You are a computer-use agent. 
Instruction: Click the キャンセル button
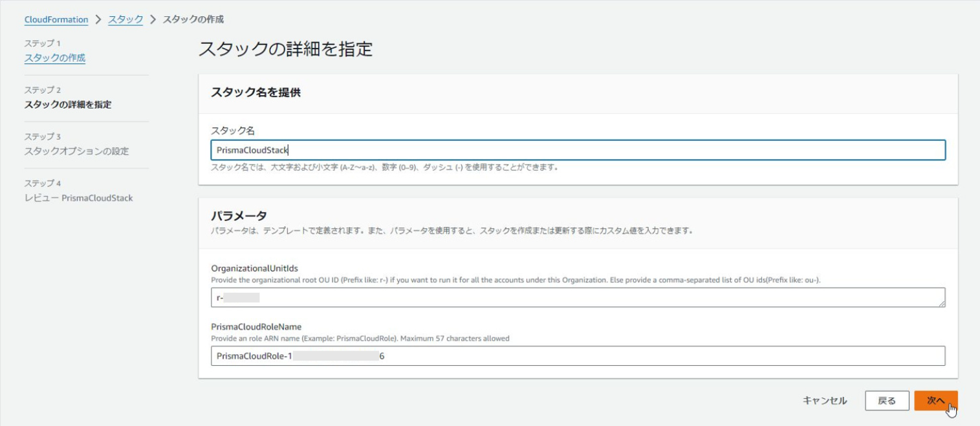pos(825,401)
